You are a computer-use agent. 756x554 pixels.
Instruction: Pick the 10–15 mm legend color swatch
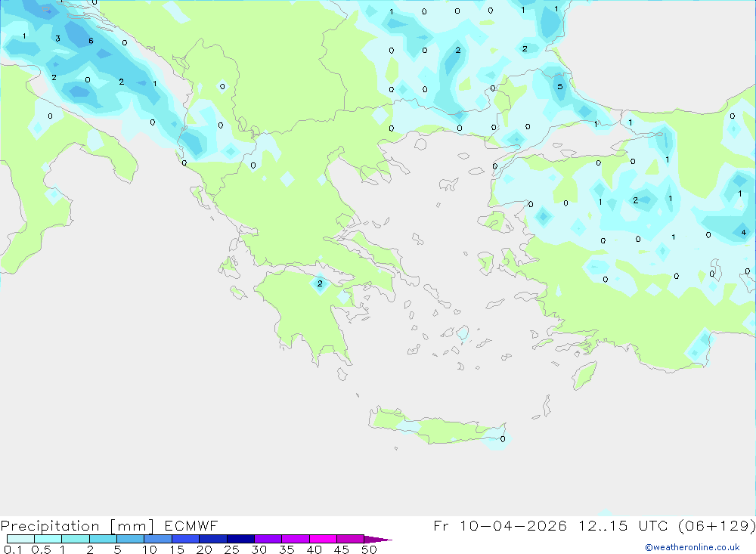coord(158,539)
